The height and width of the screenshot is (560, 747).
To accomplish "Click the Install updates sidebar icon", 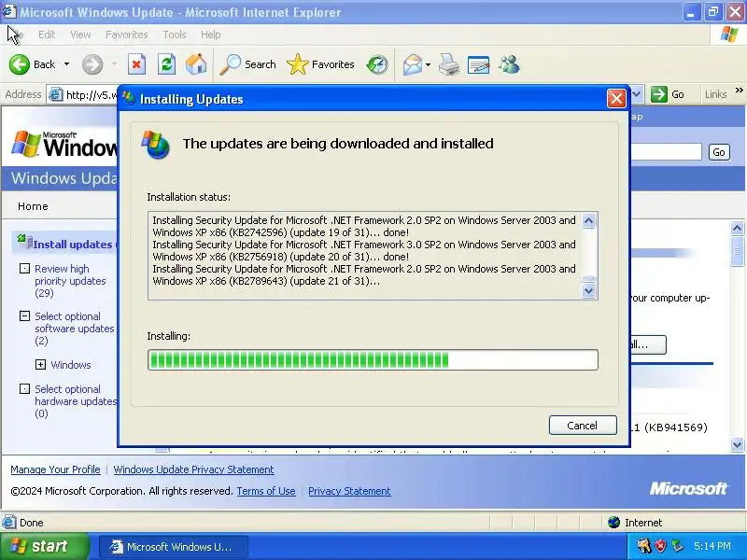I will click(x=25, y=242).
